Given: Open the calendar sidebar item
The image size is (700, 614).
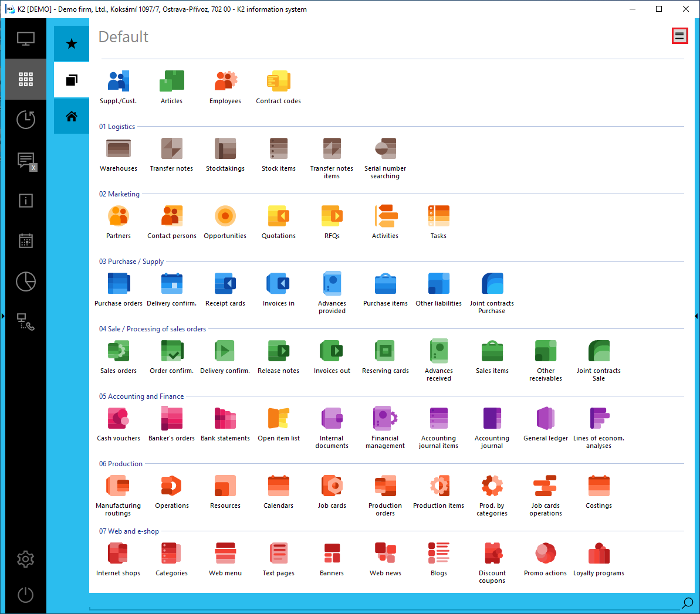Looking at the screenshot, I should (x=25, y=241).
